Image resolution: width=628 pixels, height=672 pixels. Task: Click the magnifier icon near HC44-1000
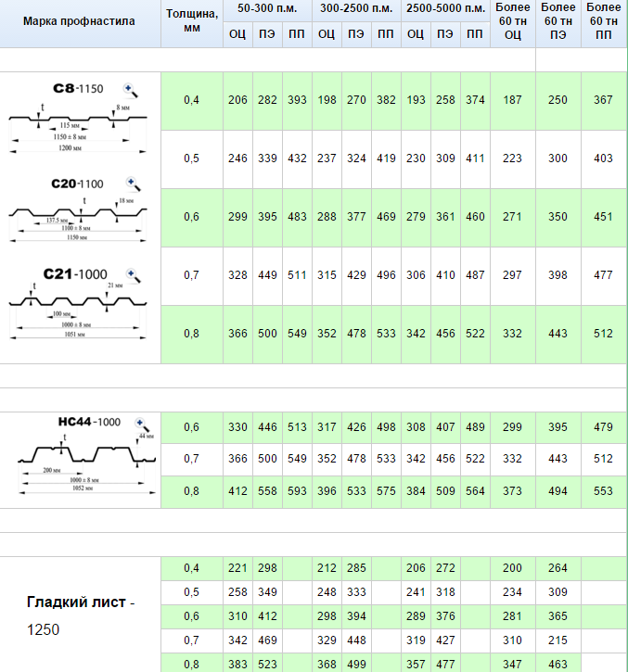142,425
